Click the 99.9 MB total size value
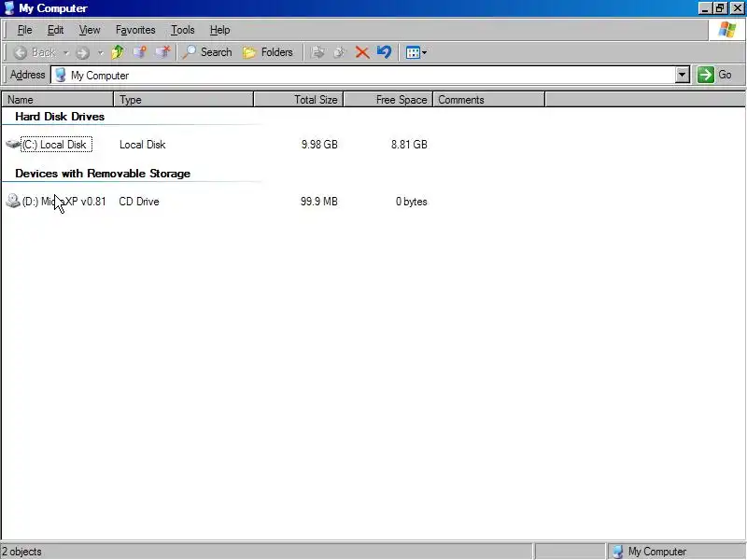The width and height of the screenshot is (747, 560). click(x=318, y=202)
